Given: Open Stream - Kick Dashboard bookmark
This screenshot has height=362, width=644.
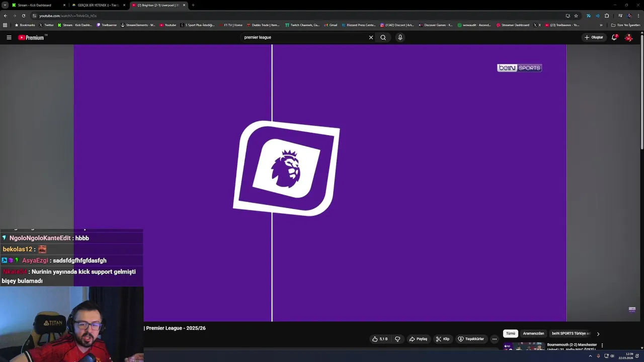Looking at the screenshot, I should (x=75, y=25).
